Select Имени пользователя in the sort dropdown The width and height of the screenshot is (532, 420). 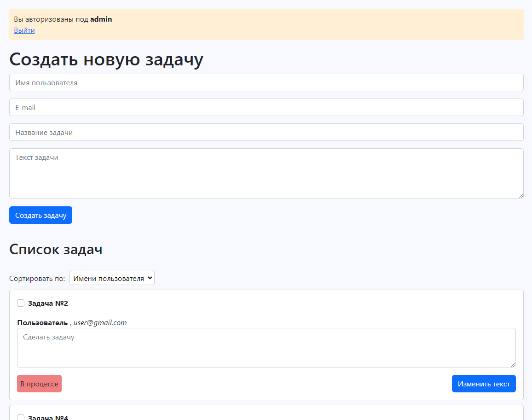tap(112, 278)
